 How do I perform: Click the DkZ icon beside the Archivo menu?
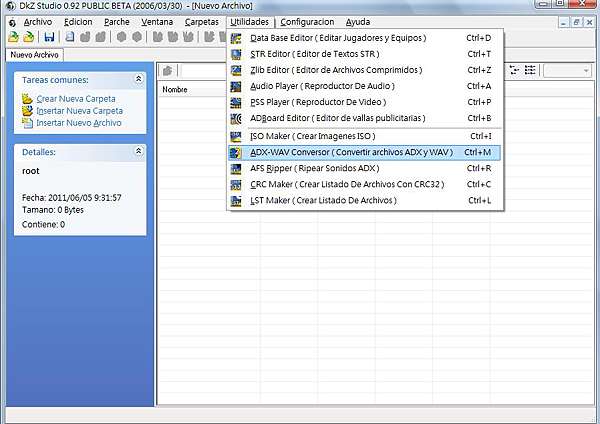click(12, 23)
